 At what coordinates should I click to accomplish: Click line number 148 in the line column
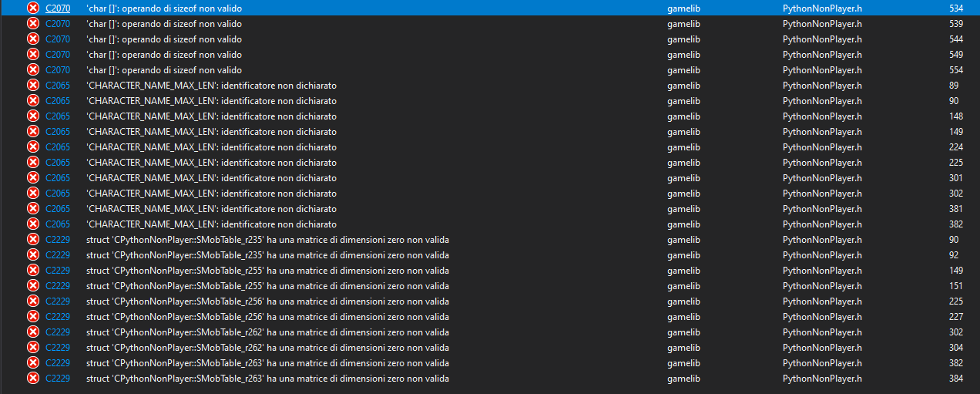pos(956,116)
